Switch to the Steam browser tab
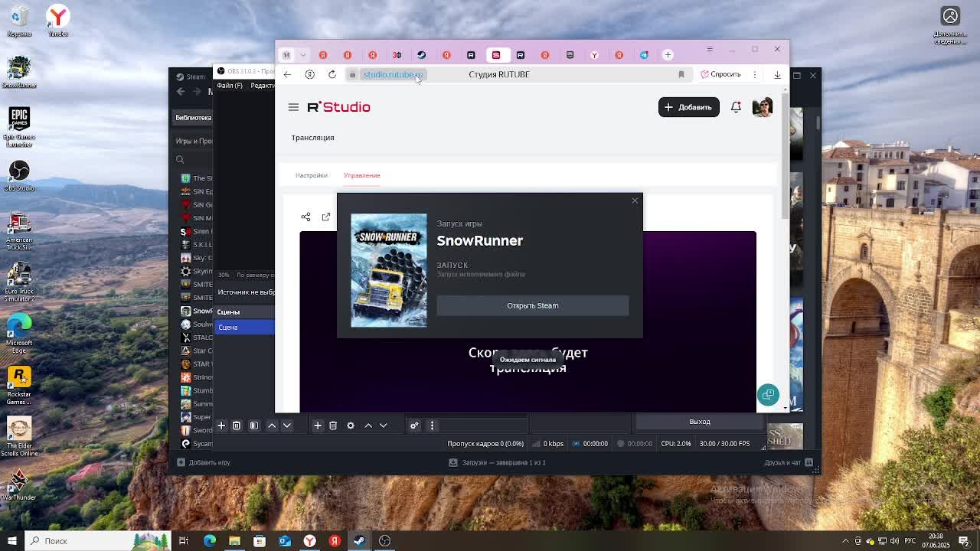This screenshot has width=980, height=551. pyautogui.click(x=422, y=55)
